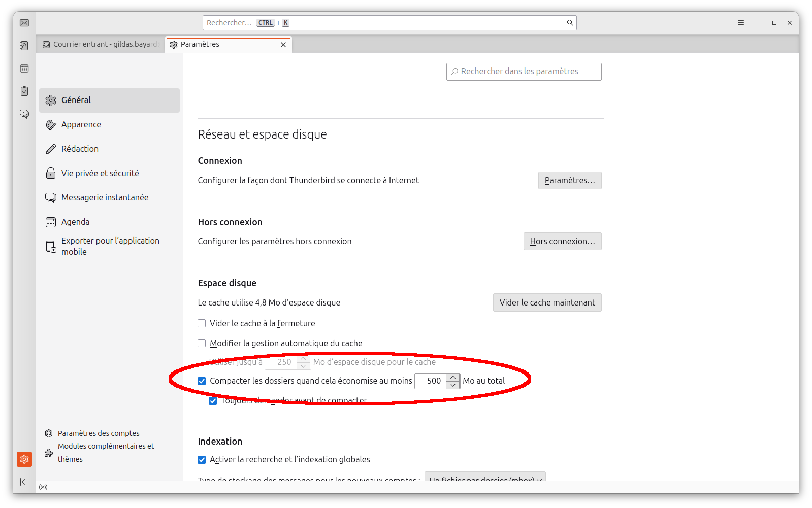This screenshot has height=508, width=812.
Task: Switch to Courrier entrant tab
Action: (101, 45)
